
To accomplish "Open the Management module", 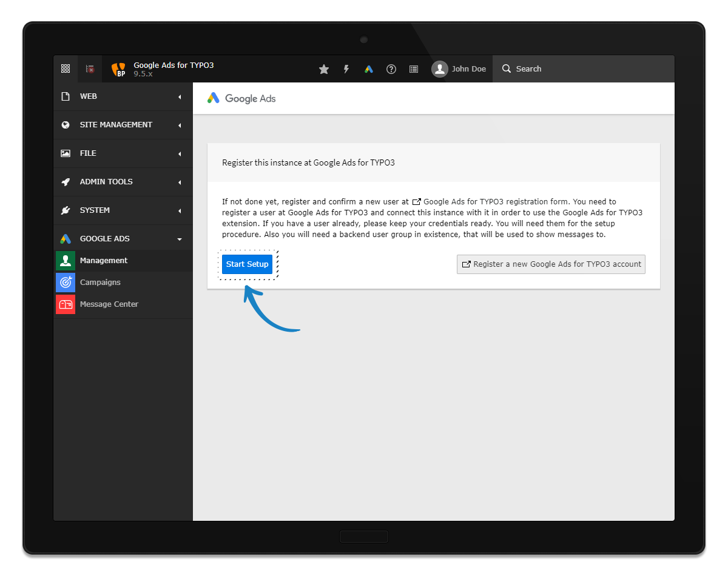I will click(x=104, y=261).
